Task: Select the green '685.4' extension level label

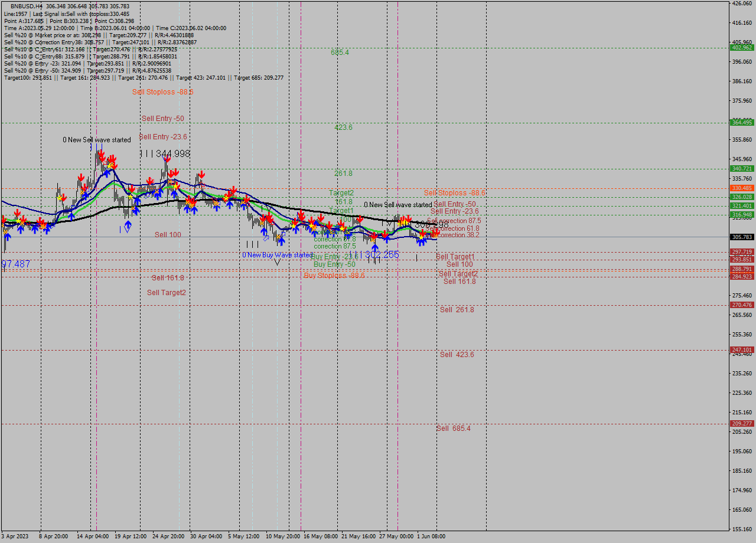Action: click(x=338, y=53)
